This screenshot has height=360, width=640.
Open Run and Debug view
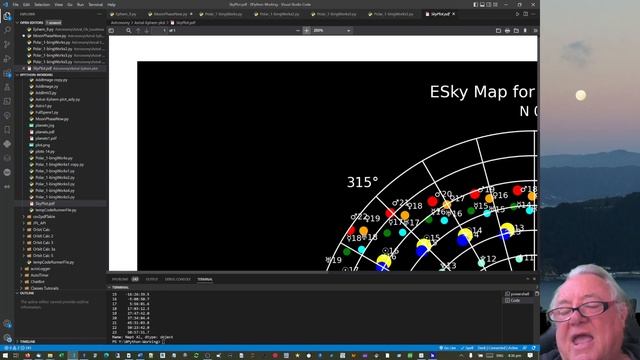7,59
